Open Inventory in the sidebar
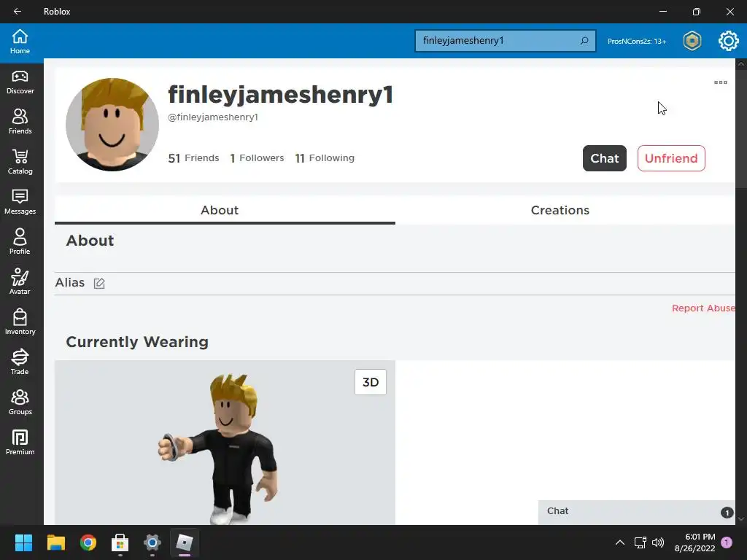Image resolution: width=747 pixels, height=560 pixels. [x=20, y=322]
